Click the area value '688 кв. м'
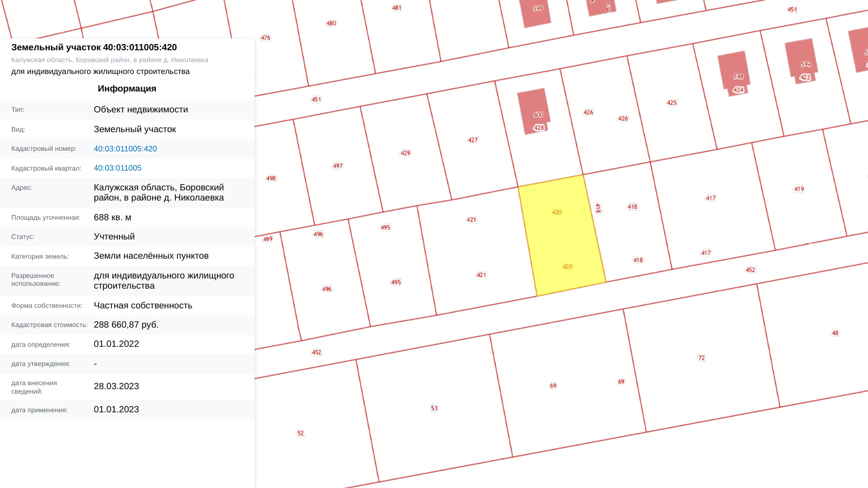Screen dimensions: 868x488 point(112,217)
